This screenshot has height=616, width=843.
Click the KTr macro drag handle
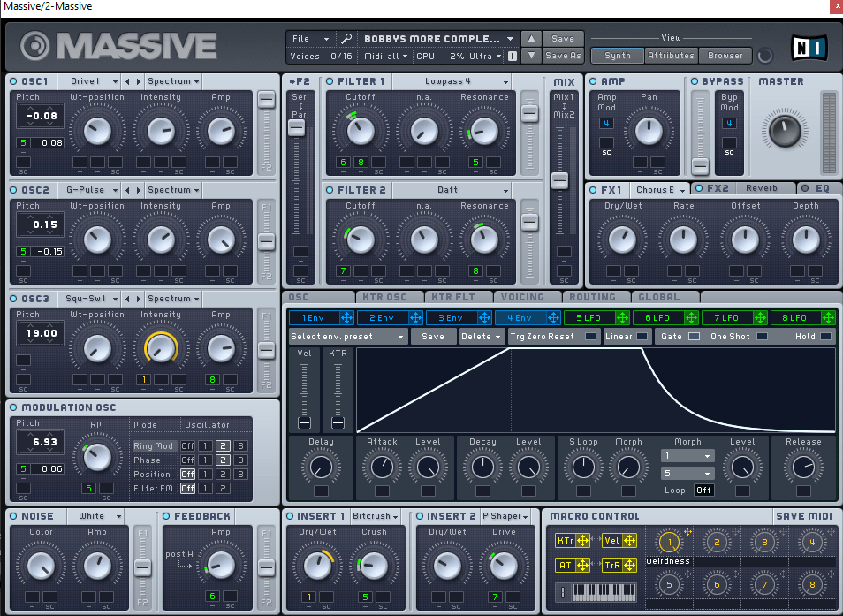581,540
